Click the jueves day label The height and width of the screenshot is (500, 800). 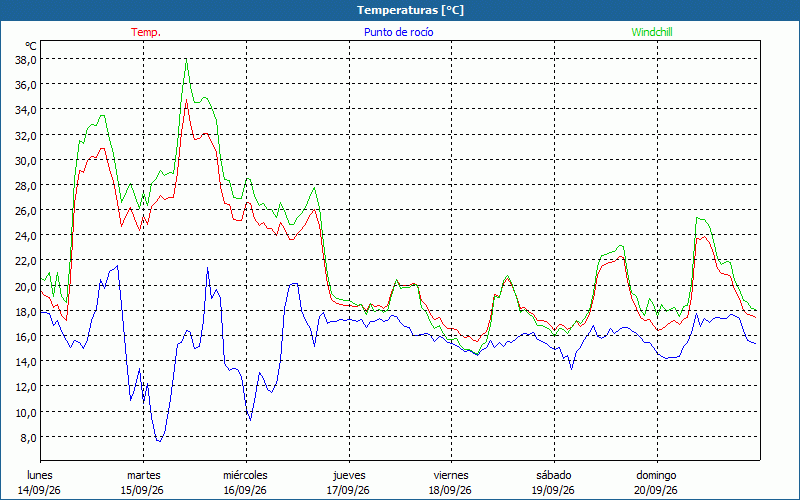click(349, 475)
